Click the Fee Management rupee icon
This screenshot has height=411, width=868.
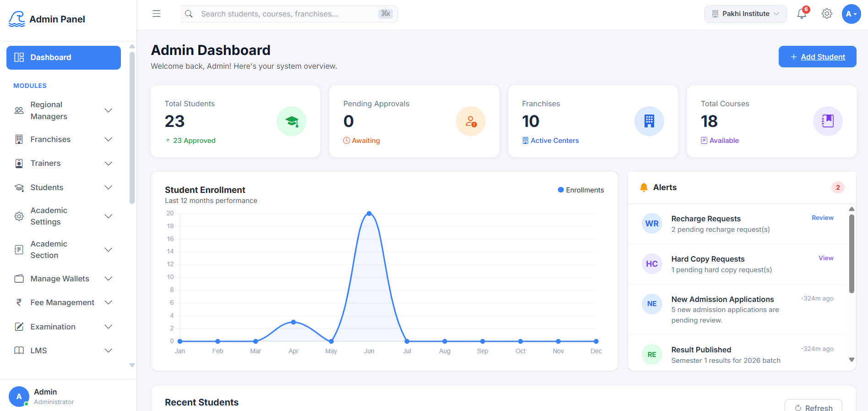coord(19,302)
